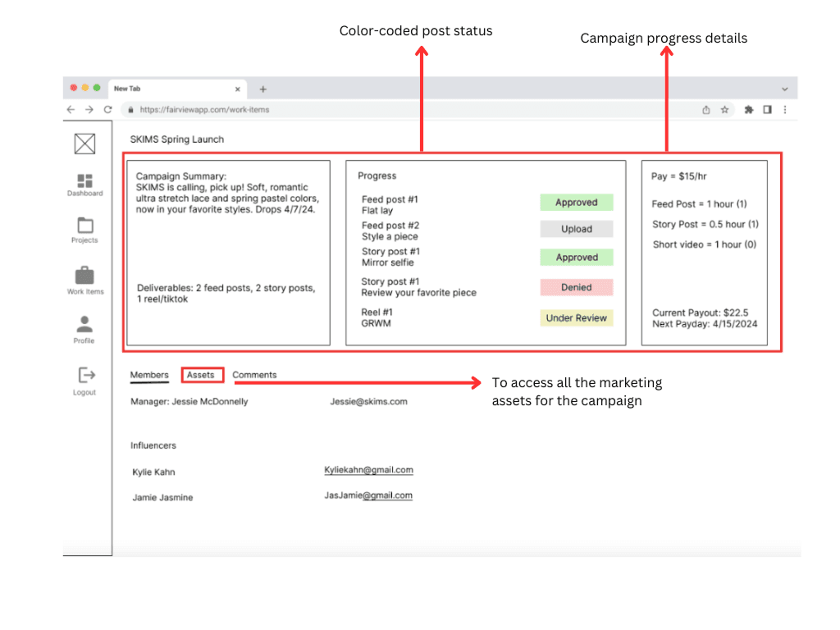Click the Denied status badge

(x=577, y=288)
